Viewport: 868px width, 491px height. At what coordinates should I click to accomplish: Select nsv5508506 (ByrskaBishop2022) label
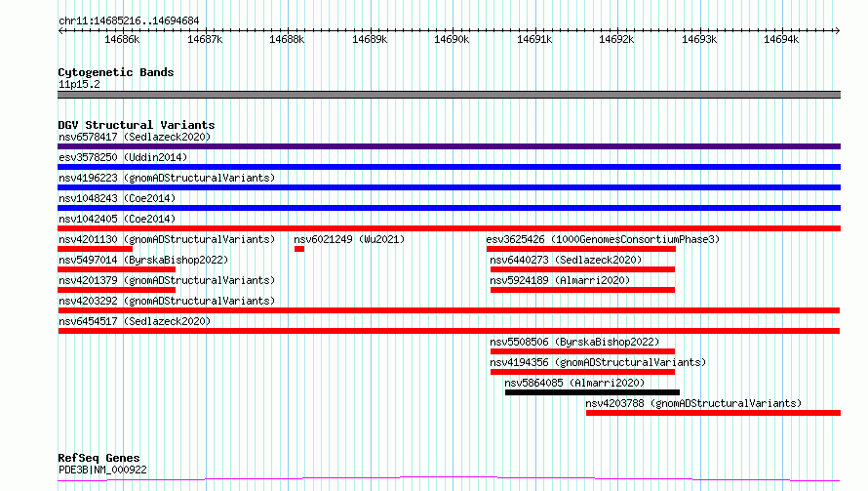[574, 342]
